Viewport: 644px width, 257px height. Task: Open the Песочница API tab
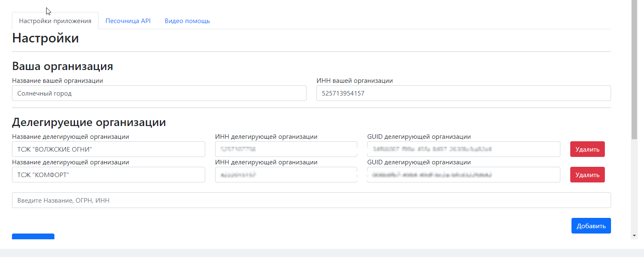[x=128, y=21]
